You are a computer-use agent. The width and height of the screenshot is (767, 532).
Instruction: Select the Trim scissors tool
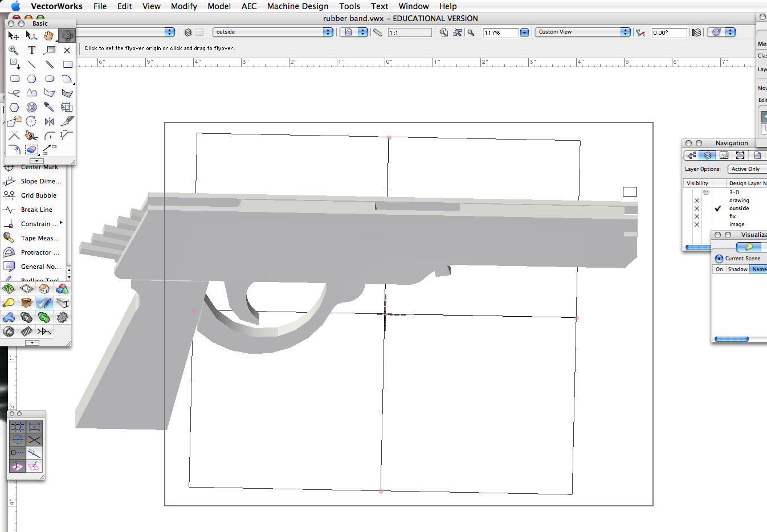pyautogui.click(x=32, y=136)
